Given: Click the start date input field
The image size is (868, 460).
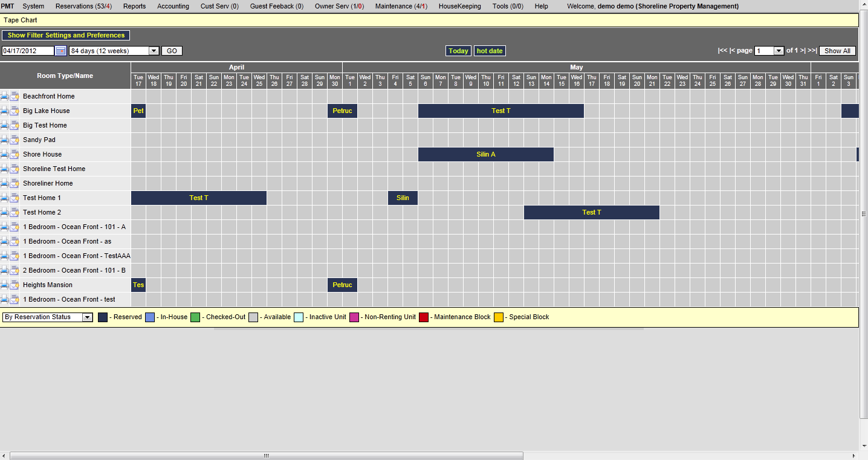Looking at the screenshot, I should coord(28,51).
